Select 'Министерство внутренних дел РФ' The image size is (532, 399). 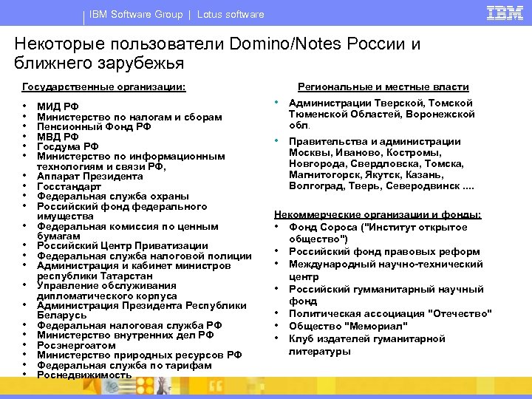126,335
